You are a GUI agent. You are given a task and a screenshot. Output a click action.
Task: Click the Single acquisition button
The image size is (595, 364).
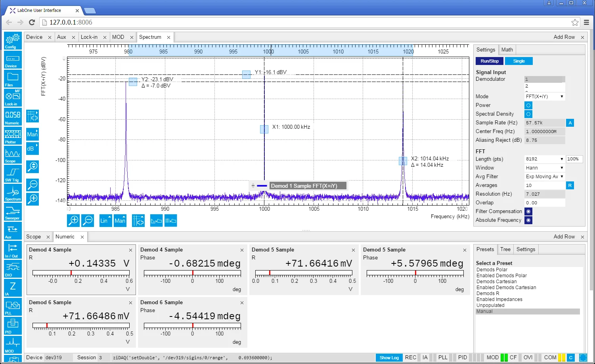tap(519, 61)
